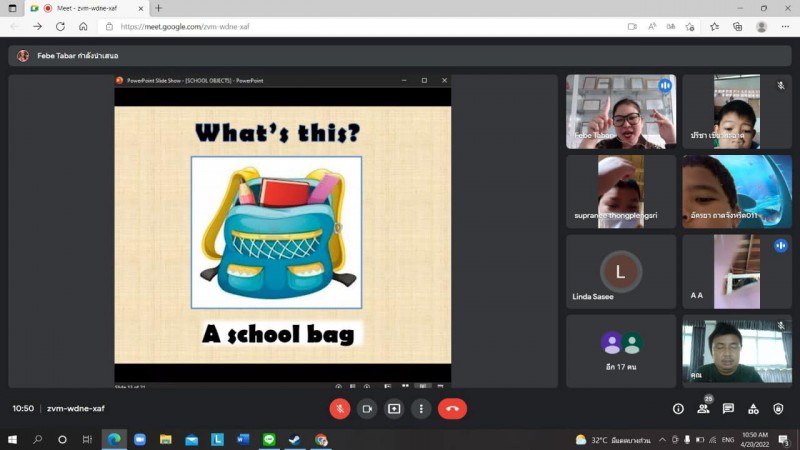
Task: Show the participants people panel
Action: 703,409
